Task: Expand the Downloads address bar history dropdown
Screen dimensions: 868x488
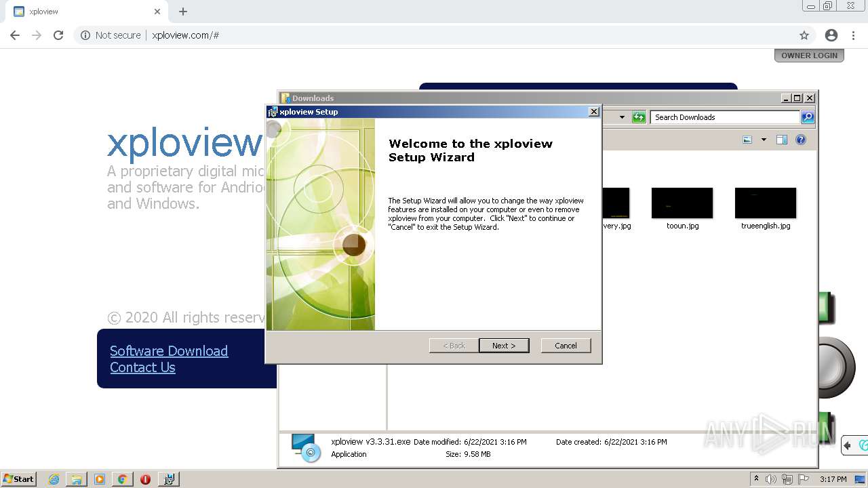Action: click(x=622, y=117)
